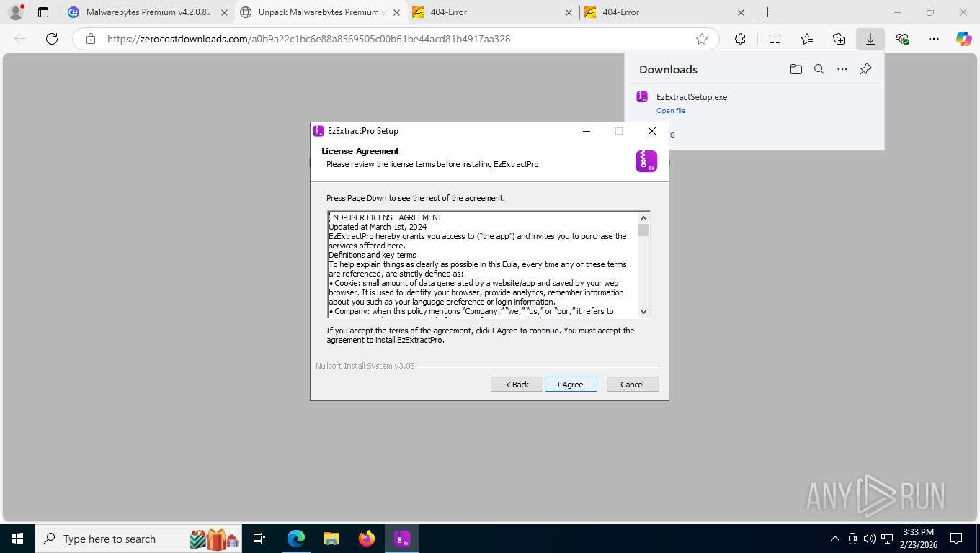Open Collections icon in toolbar
Image resolution: width=980 pixels, height=553 pixels.
(x=839, y=39)
